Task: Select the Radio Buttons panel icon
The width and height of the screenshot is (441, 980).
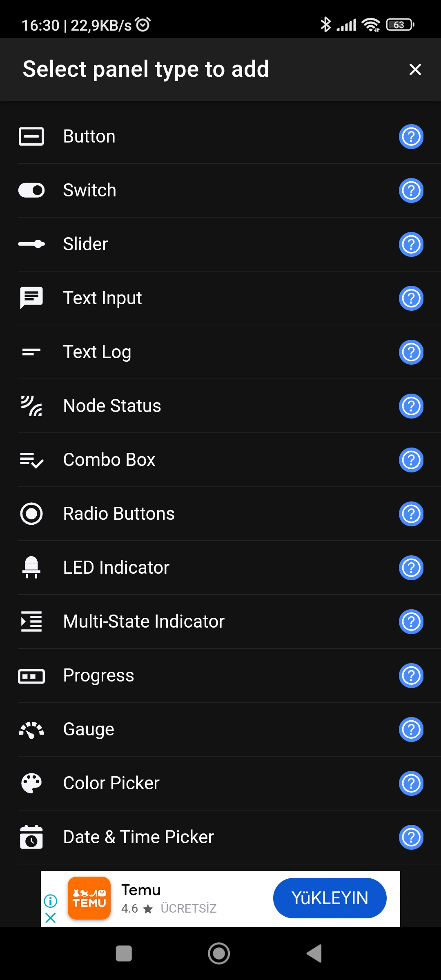Action: pyautogui.click(x=31, y=514)
